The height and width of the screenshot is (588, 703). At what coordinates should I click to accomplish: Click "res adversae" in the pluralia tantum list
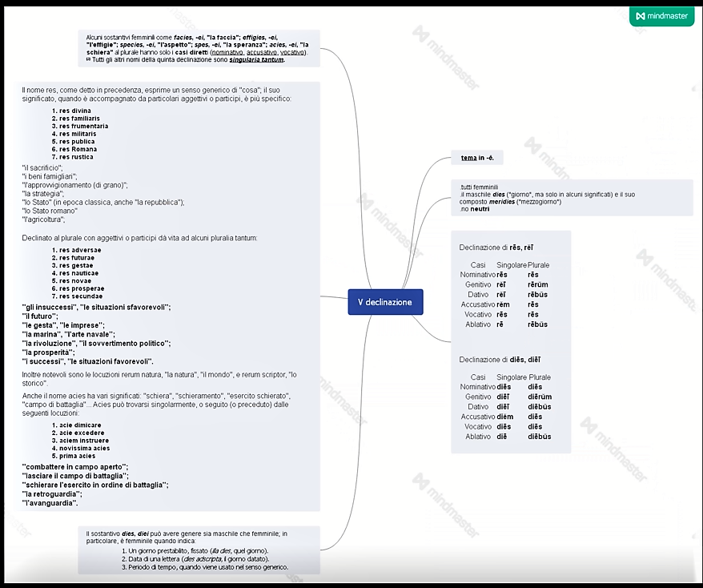(80, 250)
